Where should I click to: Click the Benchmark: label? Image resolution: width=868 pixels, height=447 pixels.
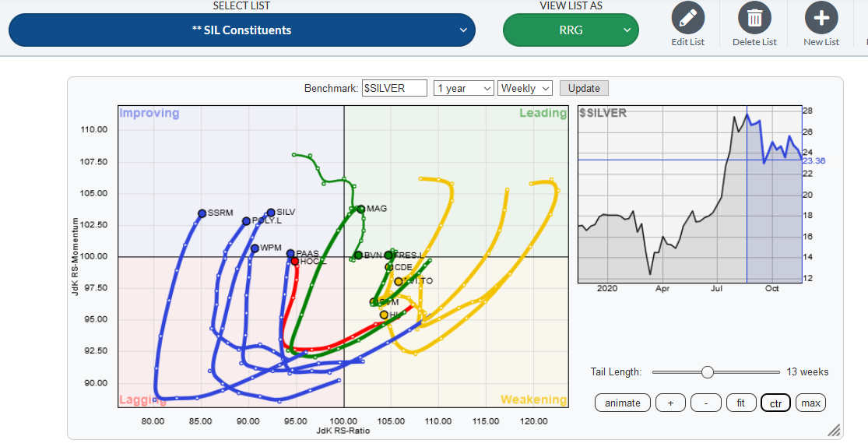(x=331, y=88)
